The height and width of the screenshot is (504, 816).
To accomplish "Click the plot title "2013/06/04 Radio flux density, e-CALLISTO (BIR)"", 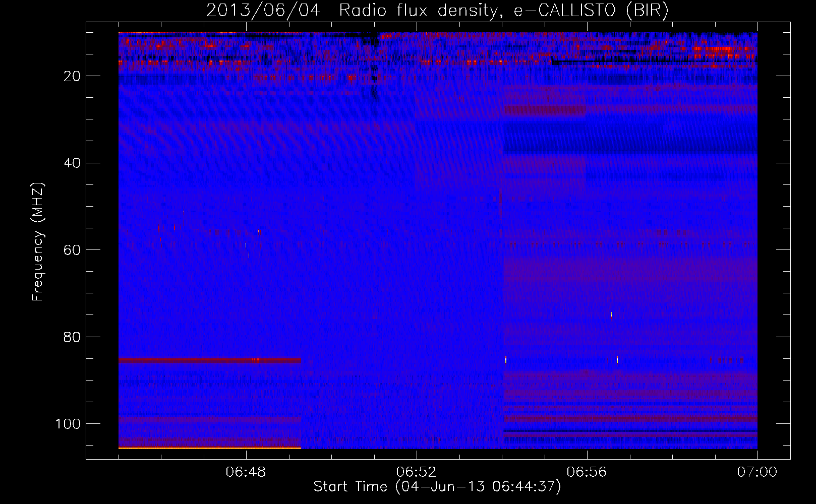I will pyautogui.click(x=437, y=11).
